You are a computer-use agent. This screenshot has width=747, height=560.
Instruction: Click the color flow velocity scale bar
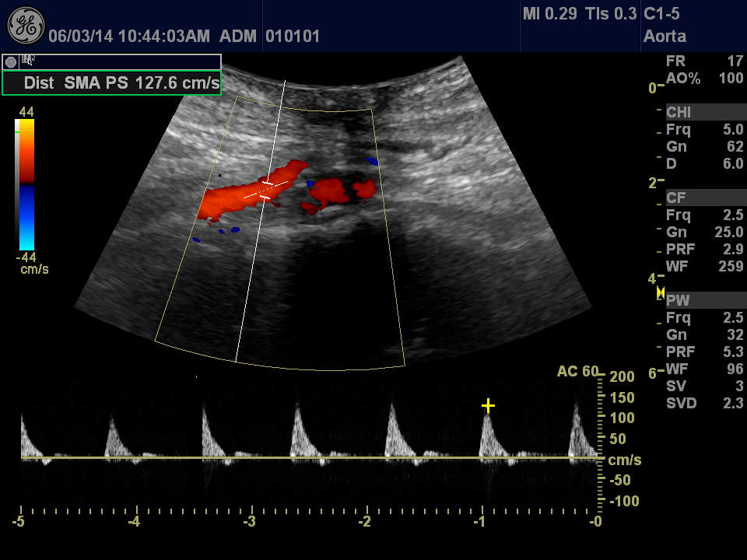pyautogui.click(x=26, y=184)
